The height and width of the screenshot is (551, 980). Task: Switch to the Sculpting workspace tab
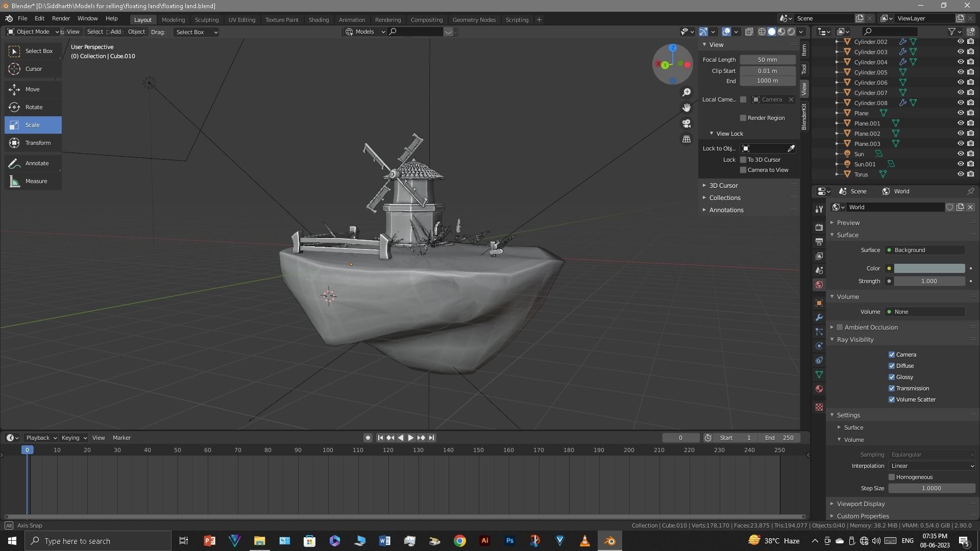click(x=207, y=20)
